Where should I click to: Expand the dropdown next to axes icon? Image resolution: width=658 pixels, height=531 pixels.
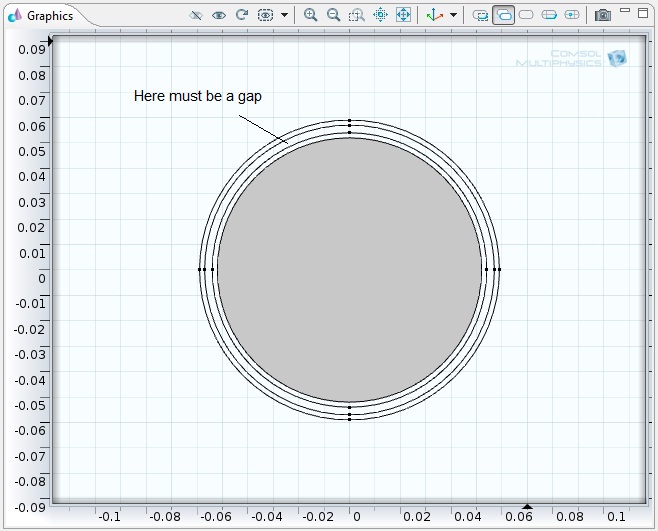pyautogui.click(x=453, y=15)
